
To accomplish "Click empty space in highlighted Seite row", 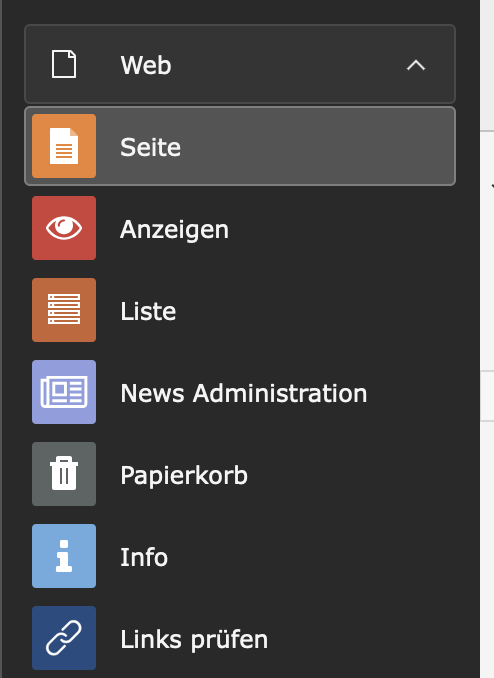I will [316, 146].
